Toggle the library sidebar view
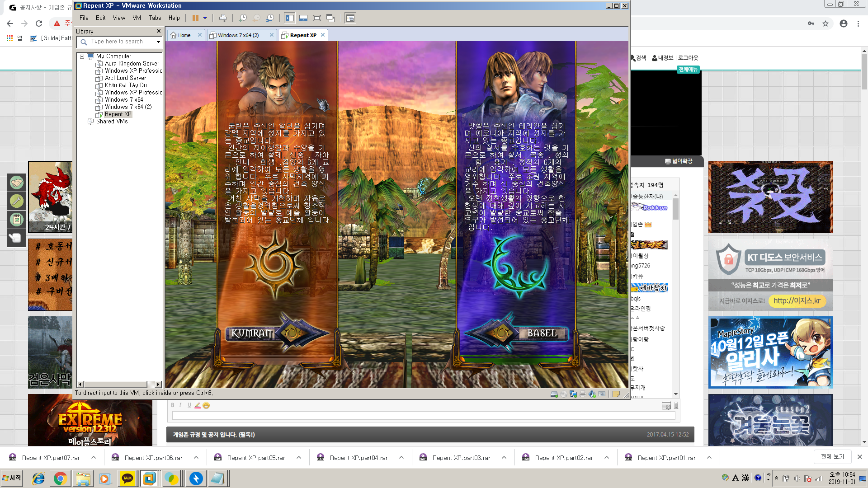The height and width of the screenshot is (488, 868). click(289, 18)
